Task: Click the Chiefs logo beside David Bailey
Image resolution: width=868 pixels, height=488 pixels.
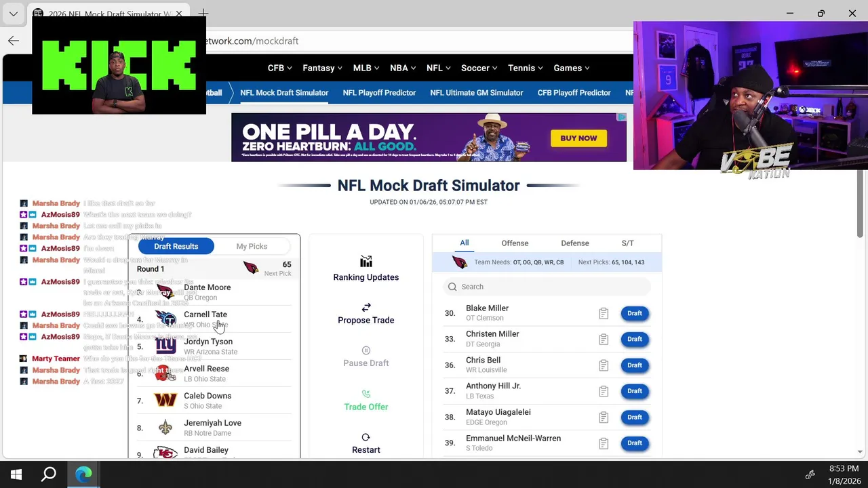Action: pyautogui.click(x=165, y=453)
